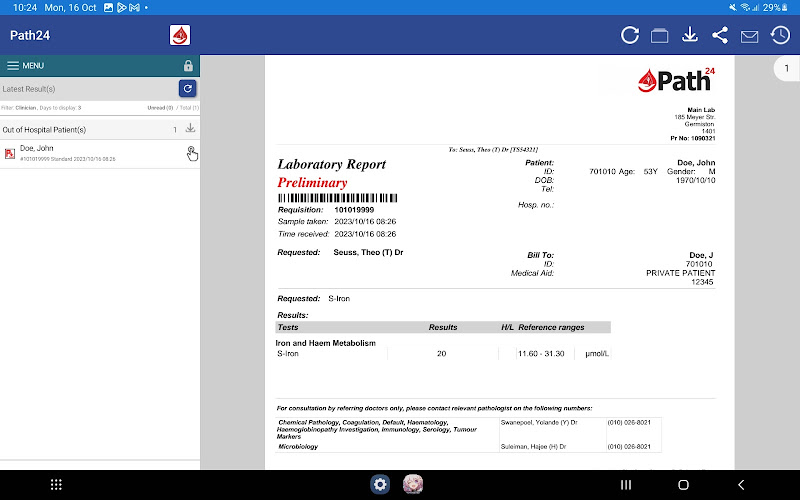The height and width of the screenshot is (500, 800).
Task: Open the app drawer grid button
Action: [x=56, y=484]
